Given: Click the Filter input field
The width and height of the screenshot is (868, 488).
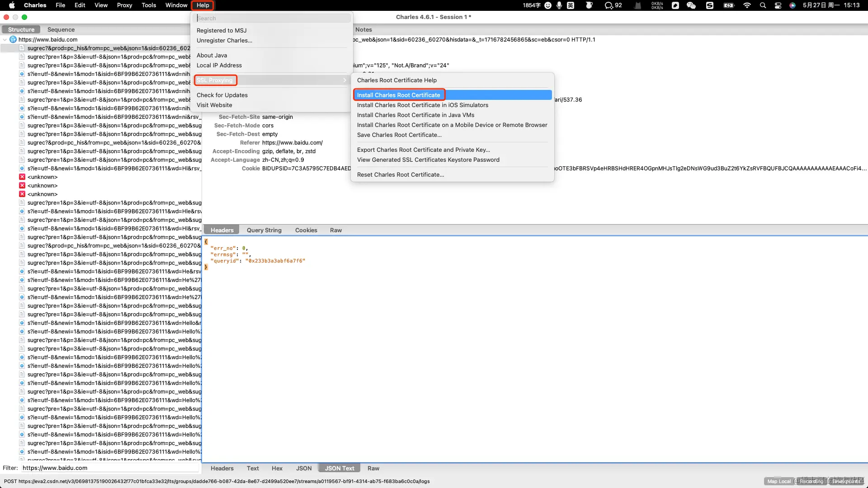Looking at the screenshot, I should 110,468.
